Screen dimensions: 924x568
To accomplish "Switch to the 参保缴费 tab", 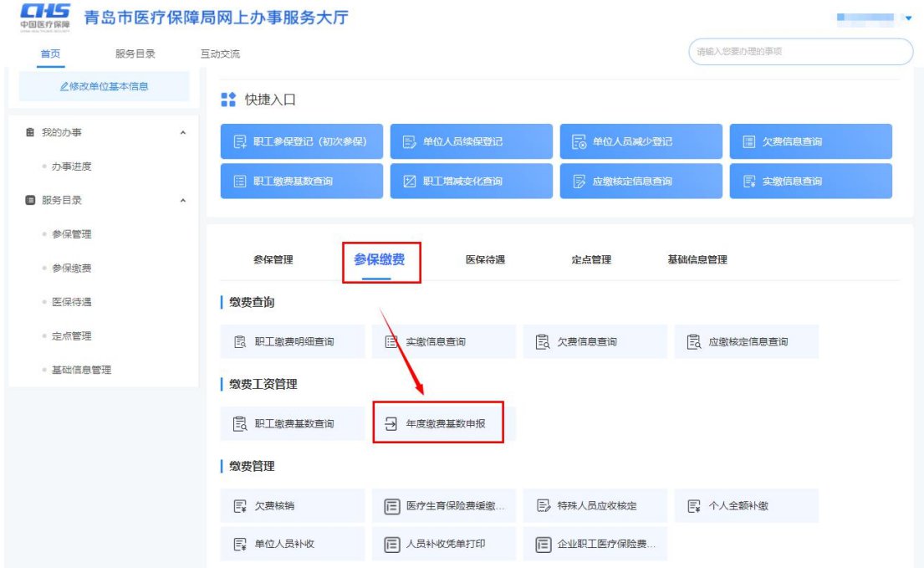I will tap(380, 260).
